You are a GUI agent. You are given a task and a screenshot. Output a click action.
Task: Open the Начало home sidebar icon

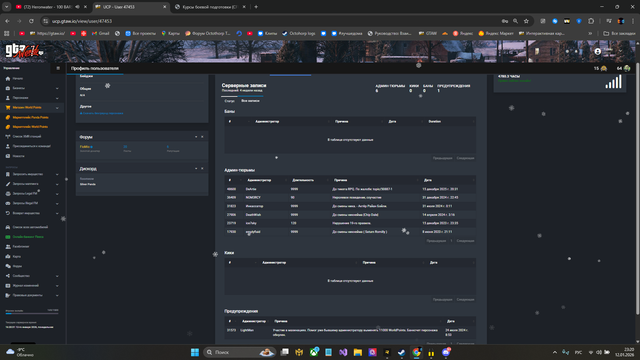8,78
